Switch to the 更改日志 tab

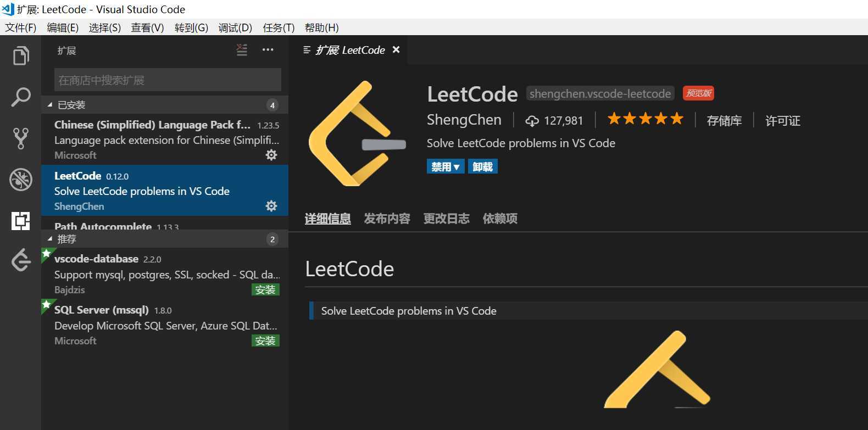(x=447, y=219)
